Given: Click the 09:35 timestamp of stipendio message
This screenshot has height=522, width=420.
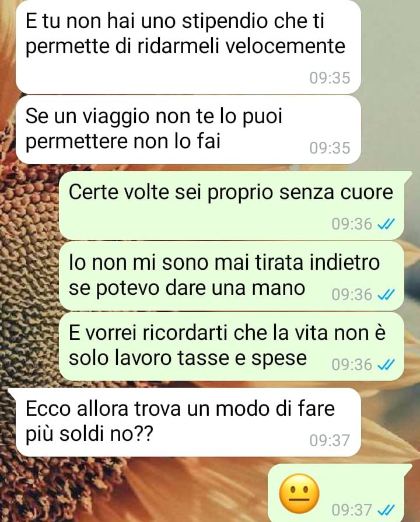Looking at the screenshot, I should pyautogui.click(x=330, y=78).
